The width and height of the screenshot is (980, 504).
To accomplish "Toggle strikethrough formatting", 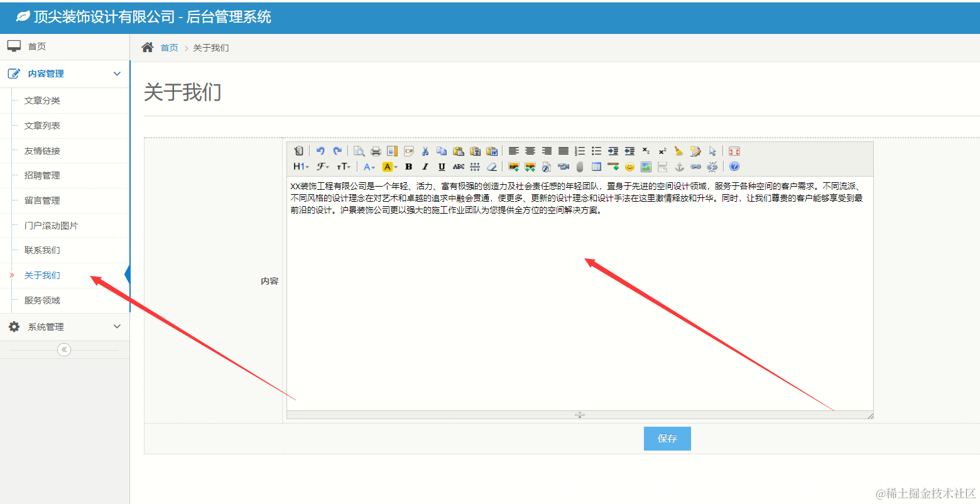I will click(459, 167).
